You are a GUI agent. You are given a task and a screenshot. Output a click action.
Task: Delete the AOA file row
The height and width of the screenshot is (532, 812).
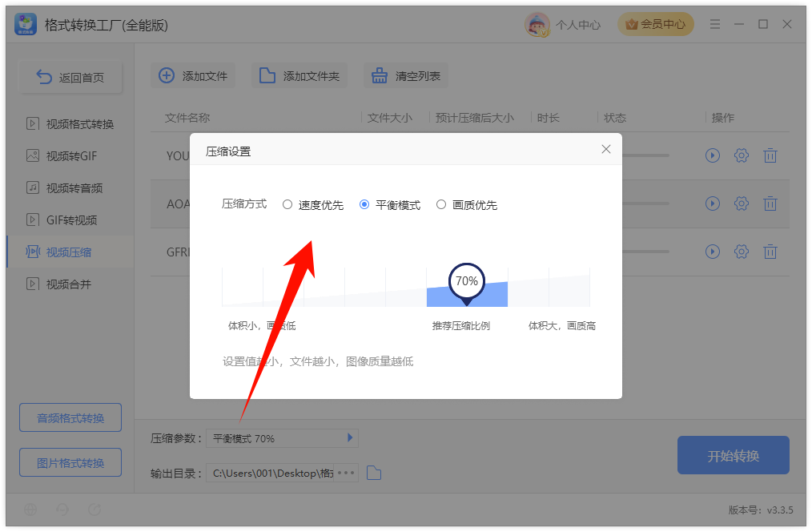[x=770, y=204]
